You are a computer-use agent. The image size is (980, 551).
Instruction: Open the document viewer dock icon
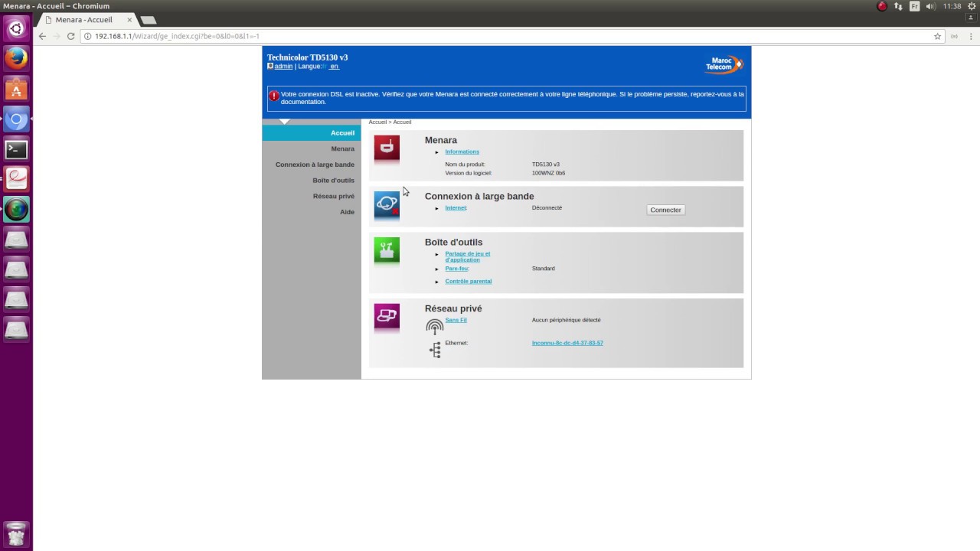[16, 179]
